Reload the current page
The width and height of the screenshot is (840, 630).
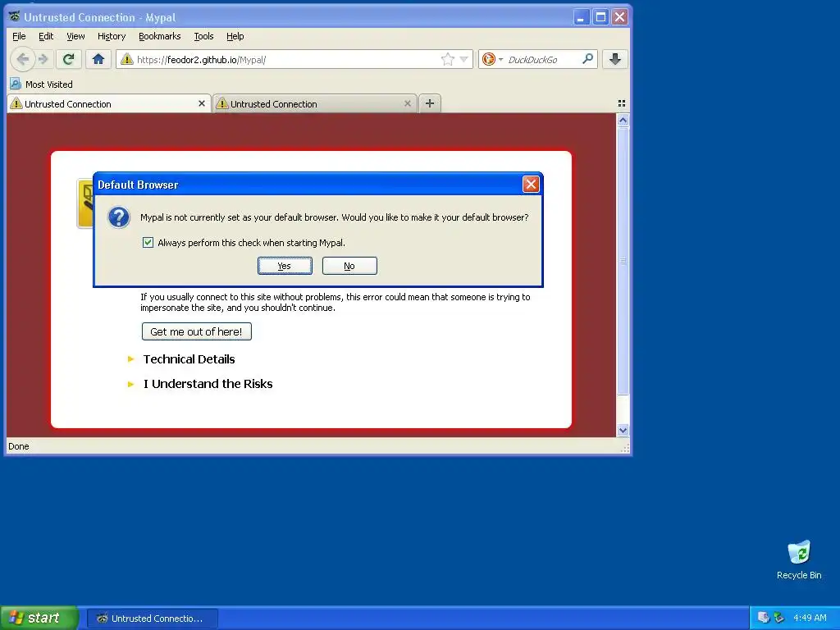(69, 59)
